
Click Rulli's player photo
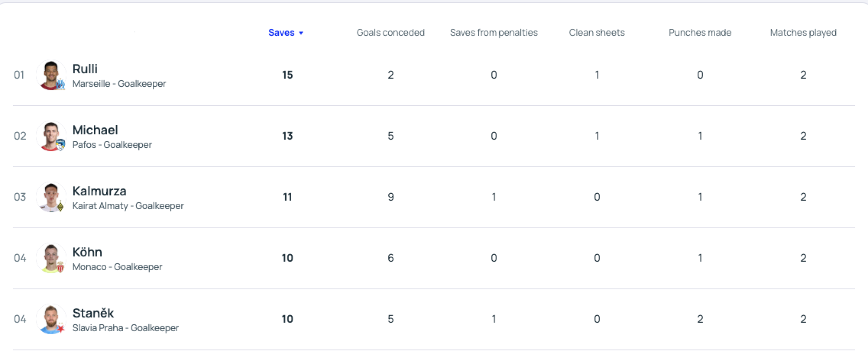(51, 74)
